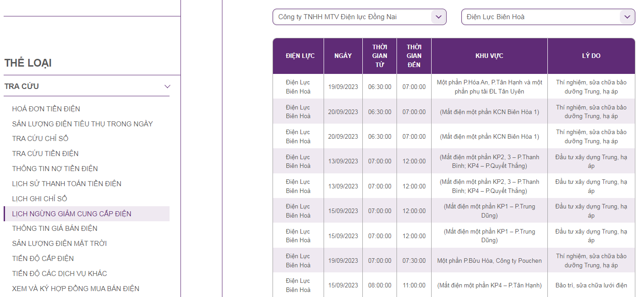Screen dimensions: 644x297
Task: Open the Công ty TNHH MTV Điện lực Đồng Nai dropdown
Action: pos(359,17)
